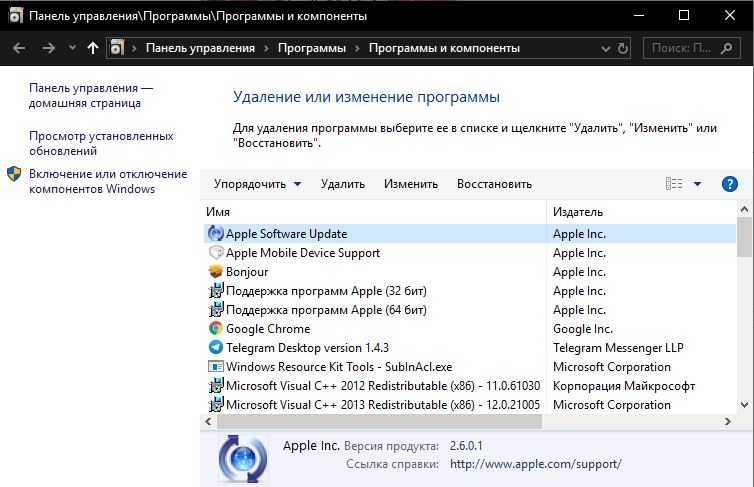Click Google Inc. publisher cell
The image size is (754, 487).
click(x=582, y=329)
